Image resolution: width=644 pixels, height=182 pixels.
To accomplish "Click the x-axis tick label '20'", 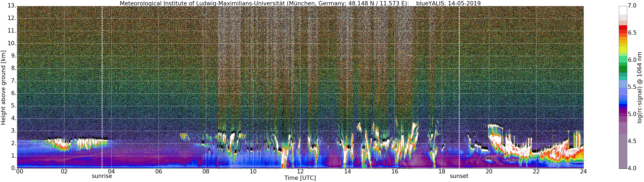I will (x=489, y=172).
